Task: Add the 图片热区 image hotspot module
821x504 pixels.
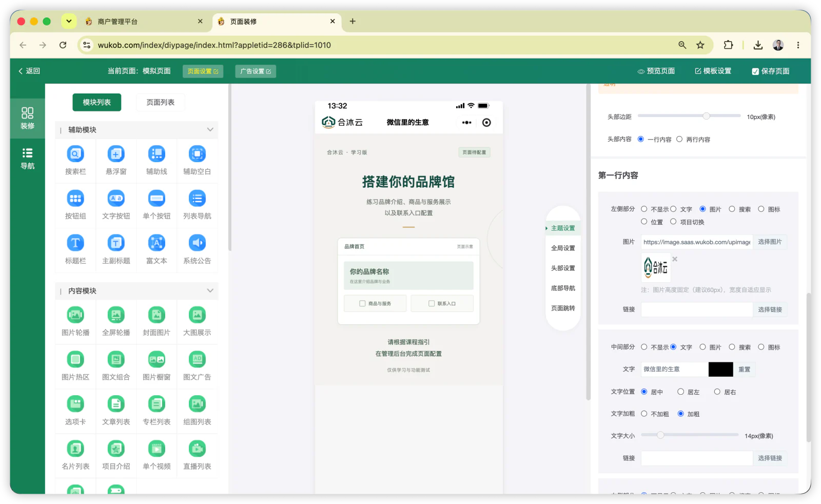Action: click(x=75, y=366)
